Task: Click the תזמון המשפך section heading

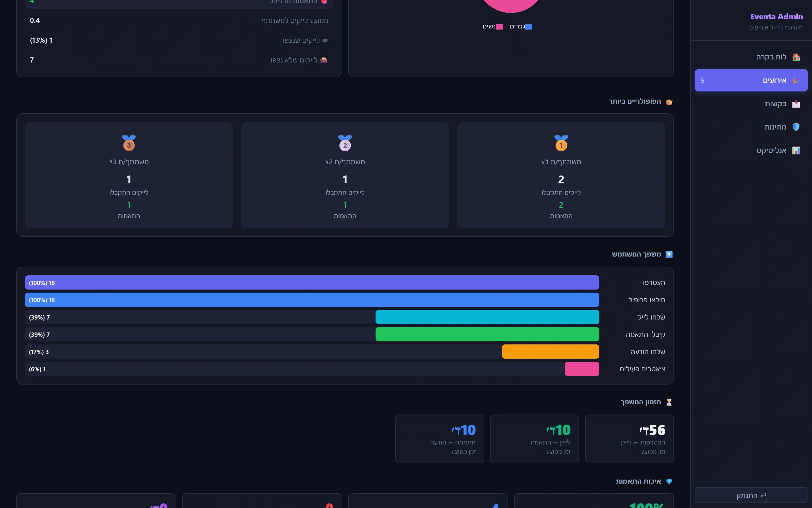Action: [x=640, y=402]
